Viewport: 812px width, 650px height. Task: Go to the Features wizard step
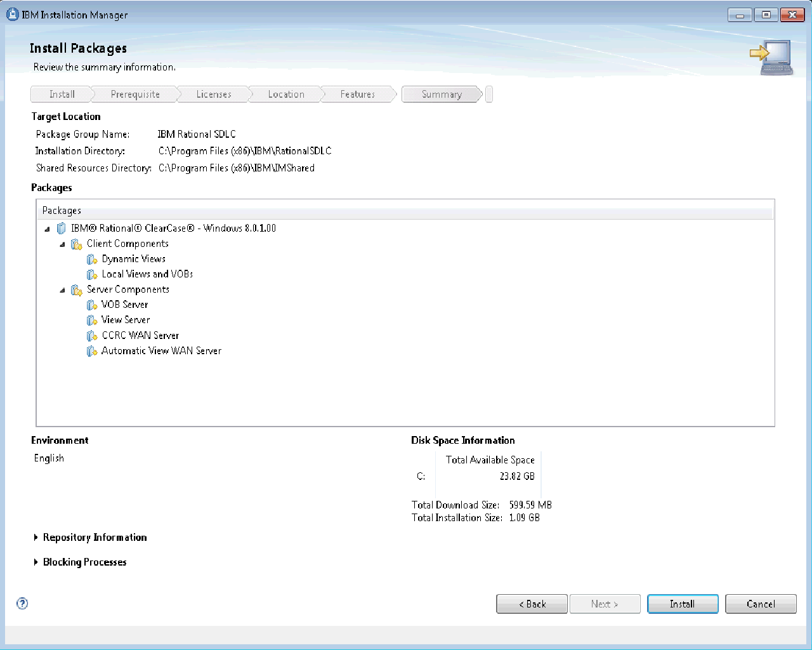358,95
